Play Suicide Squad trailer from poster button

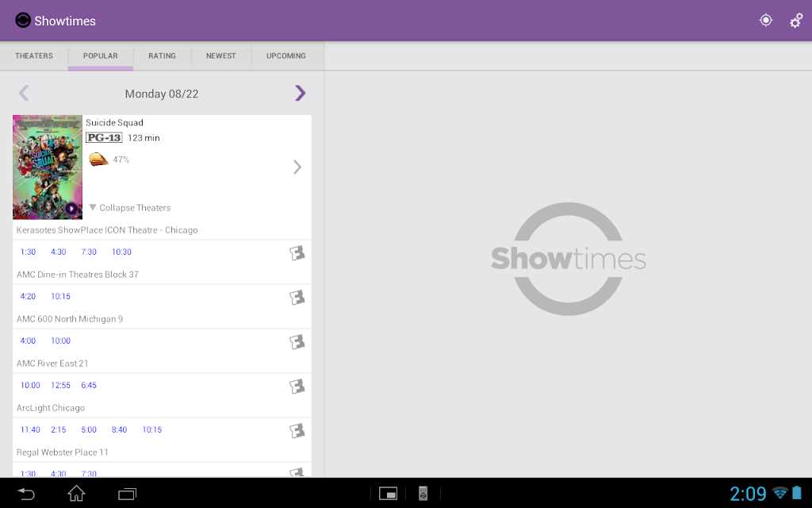[71, 209]
